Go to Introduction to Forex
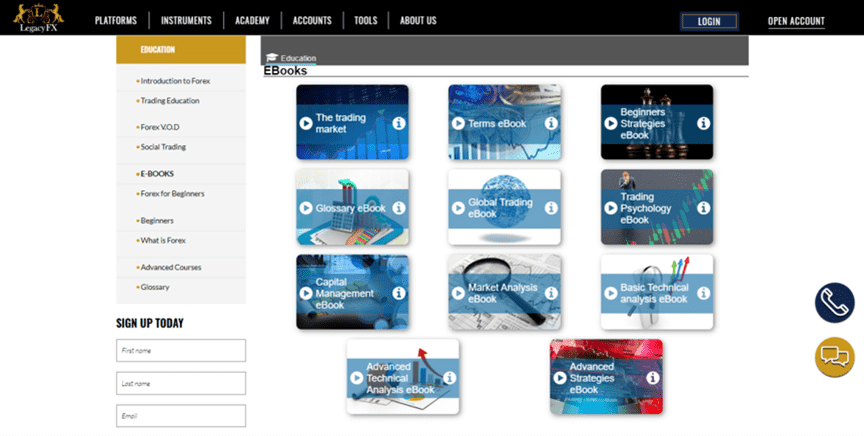Screen dimensions: 864x436 [175, 81]
